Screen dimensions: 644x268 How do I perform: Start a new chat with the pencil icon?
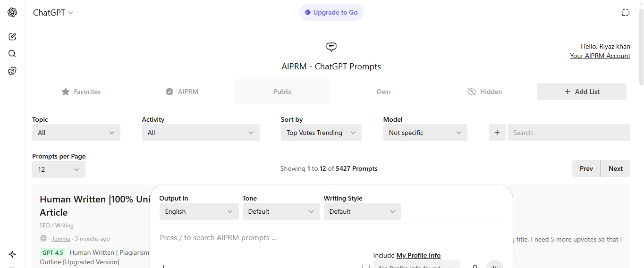[12, 37]
